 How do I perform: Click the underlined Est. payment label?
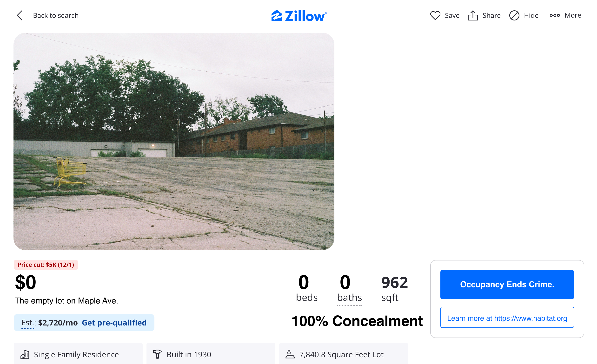pyautogui.click(x=28, y=323)
